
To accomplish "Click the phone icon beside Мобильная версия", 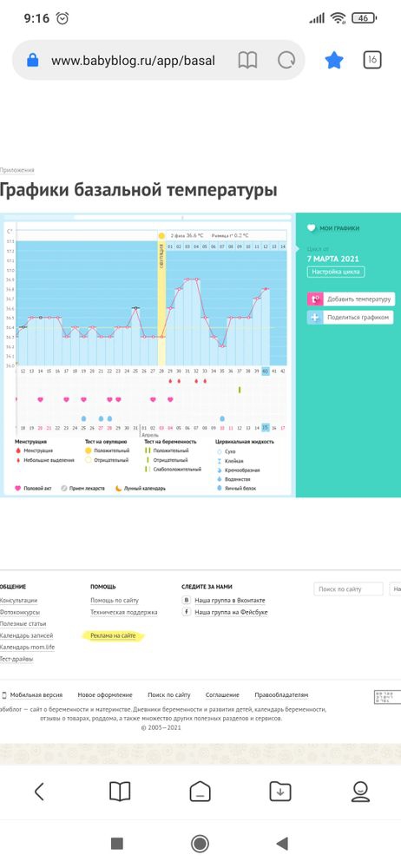I will [x=3, y=694].
